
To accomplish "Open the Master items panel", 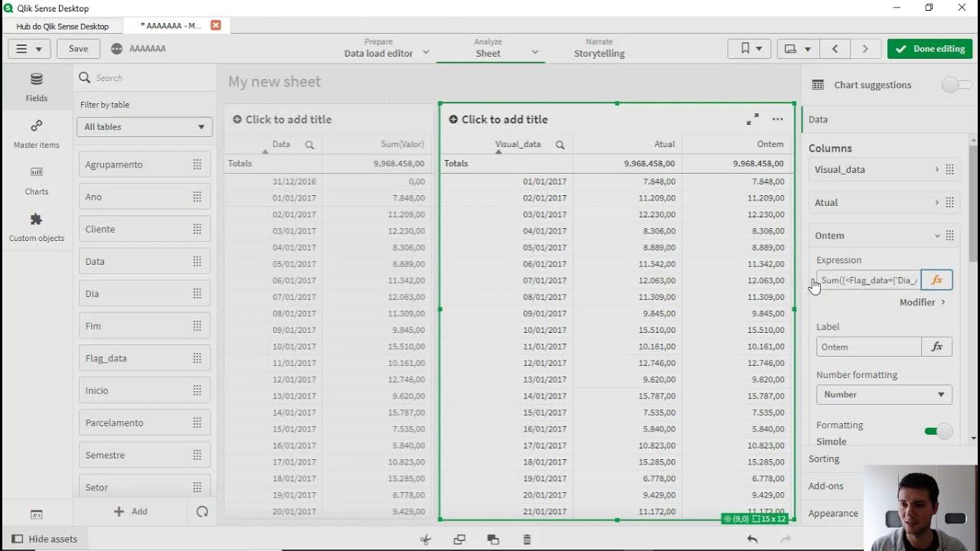I will click(36, 134).
